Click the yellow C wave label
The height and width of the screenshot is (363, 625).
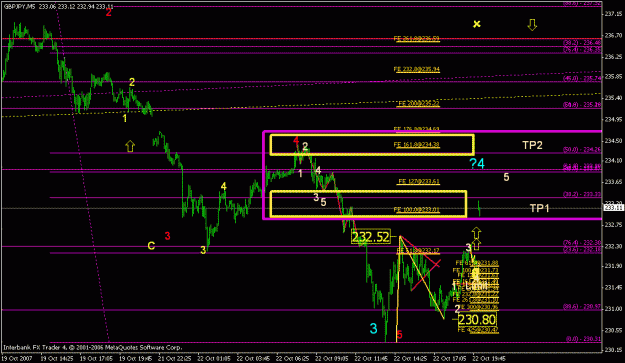(x=151, y=246)
